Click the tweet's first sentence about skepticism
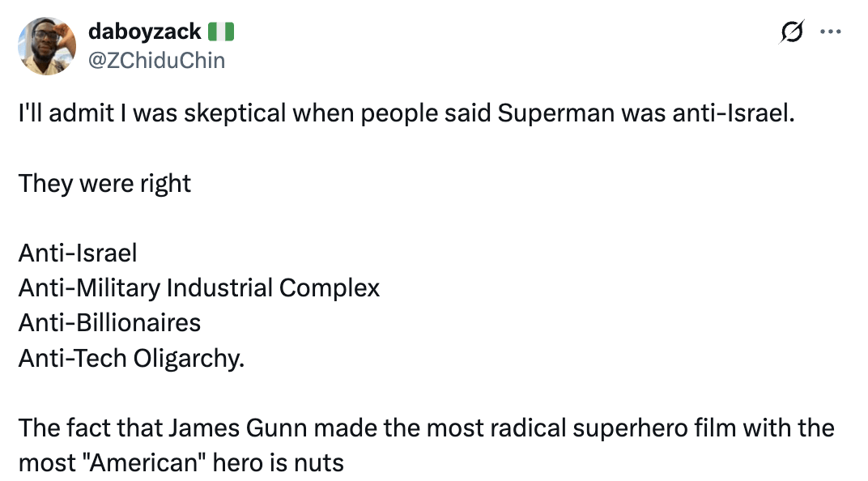 (x=406, y=113)
